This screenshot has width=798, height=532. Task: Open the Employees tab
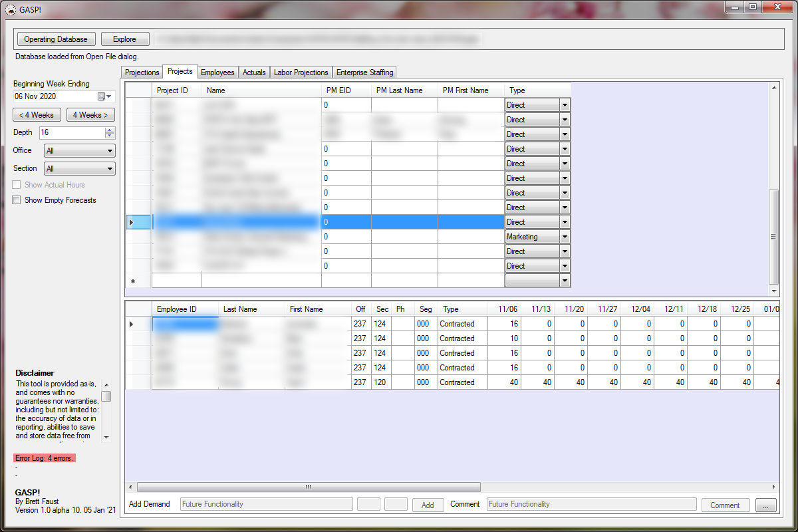(217, 72)
